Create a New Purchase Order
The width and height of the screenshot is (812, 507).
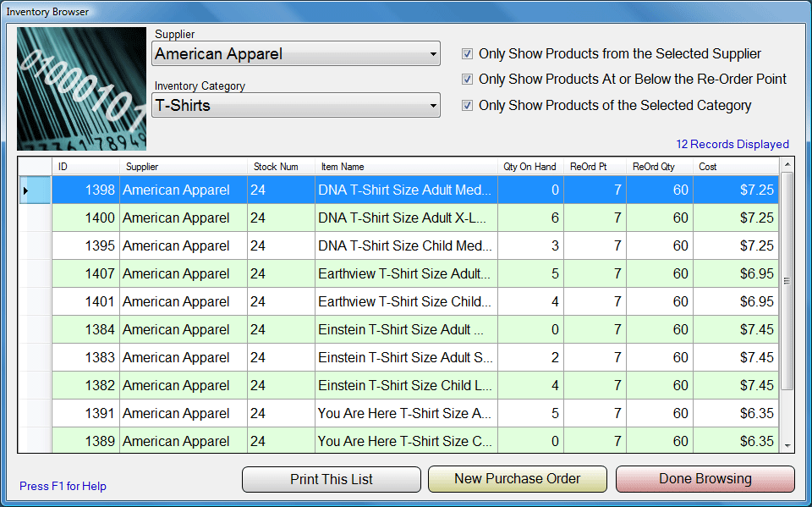(x=517, y=479)
